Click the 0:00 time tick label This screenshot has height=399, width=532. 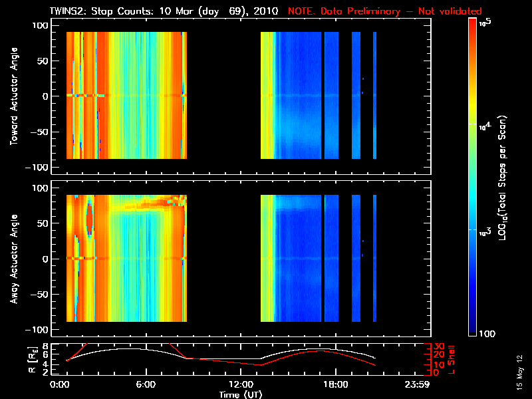60,385
